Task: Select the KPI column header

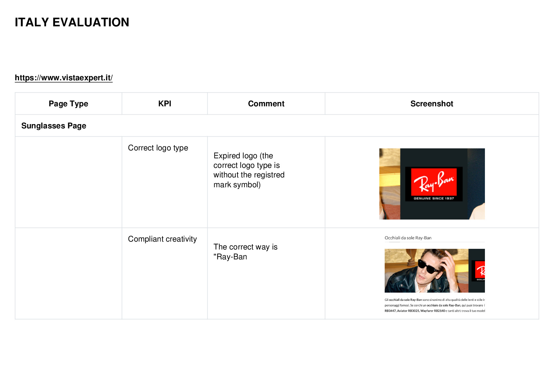Action: 165,104
